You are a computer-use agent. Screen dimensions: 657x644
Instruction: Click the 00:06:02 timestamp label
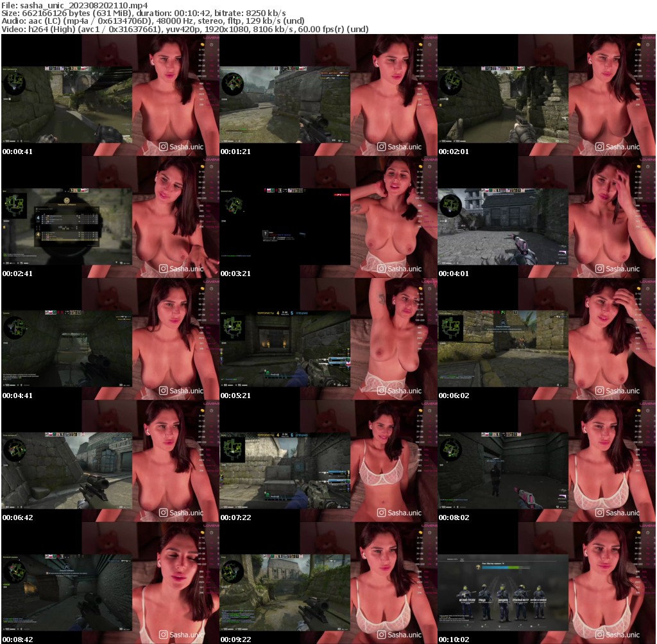pyautogui.click(x=454, y=396)
